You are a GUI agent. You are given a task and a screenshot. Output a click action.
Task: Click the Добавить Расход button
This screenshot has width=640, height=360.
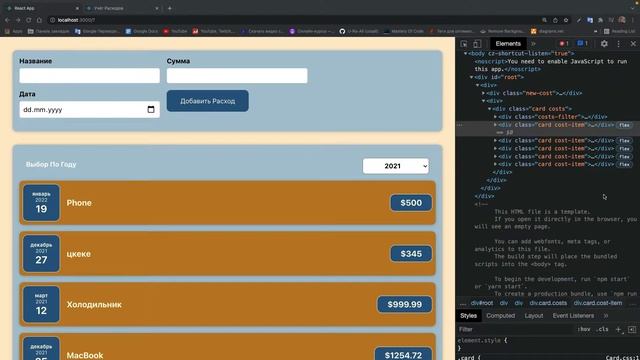pos(207,101)
